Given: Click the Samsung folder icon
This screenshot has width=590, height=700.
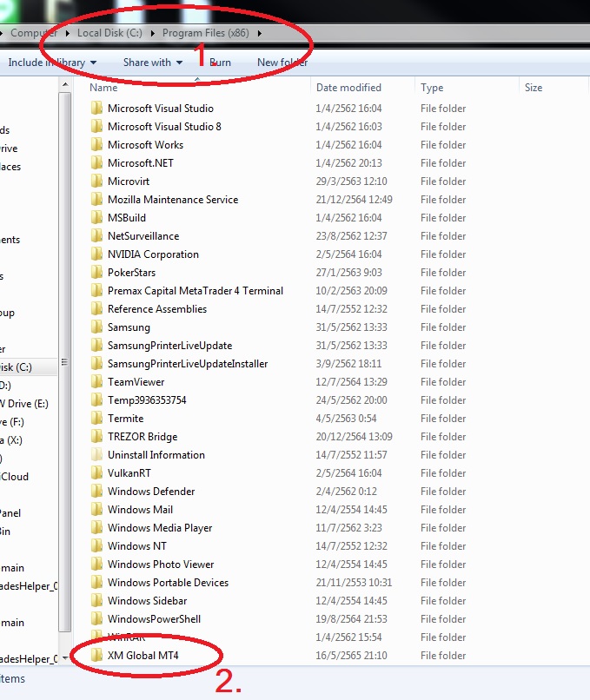Looking at the screenshot, I should [96, 327].
